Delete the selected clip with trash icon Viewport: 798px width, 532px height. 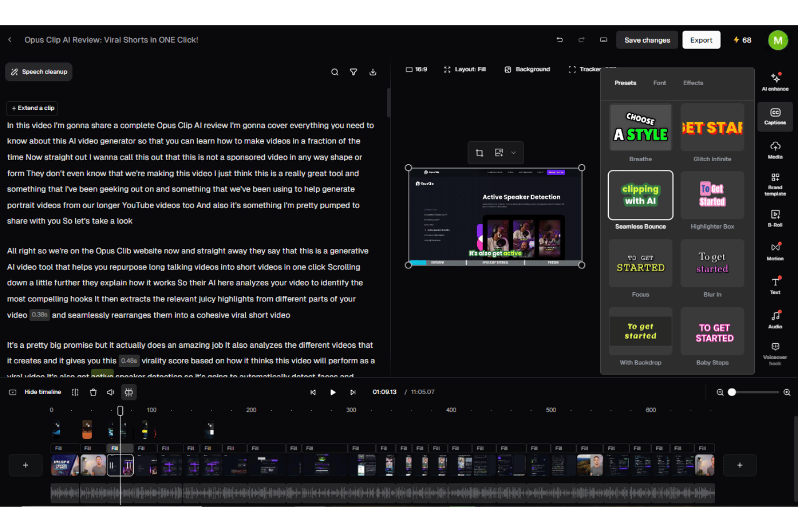pyautogui.click(x=93, y=392)
